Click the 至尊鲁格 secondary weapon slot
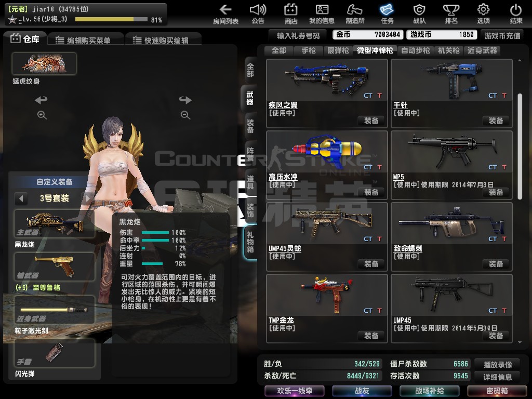This screenshot has width=532, height=399. (x=54, y=267)
